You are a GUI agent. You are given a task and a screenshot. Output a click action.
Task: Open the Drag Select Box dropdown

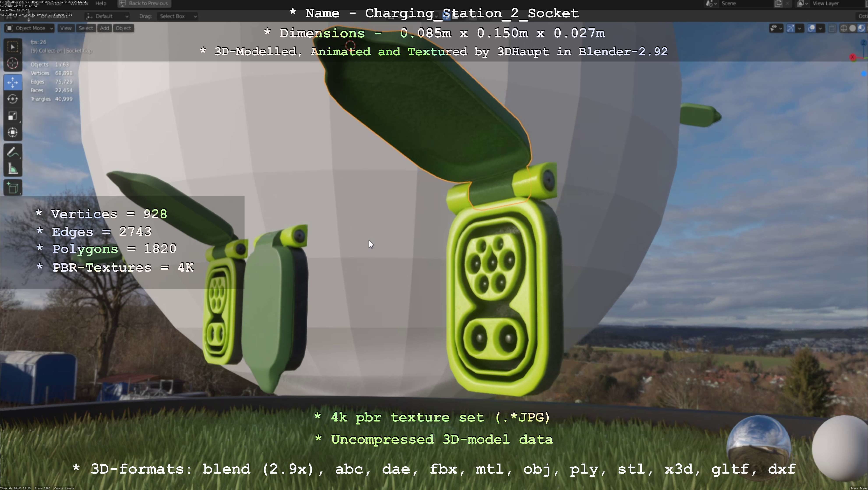(x=177, y=16)
